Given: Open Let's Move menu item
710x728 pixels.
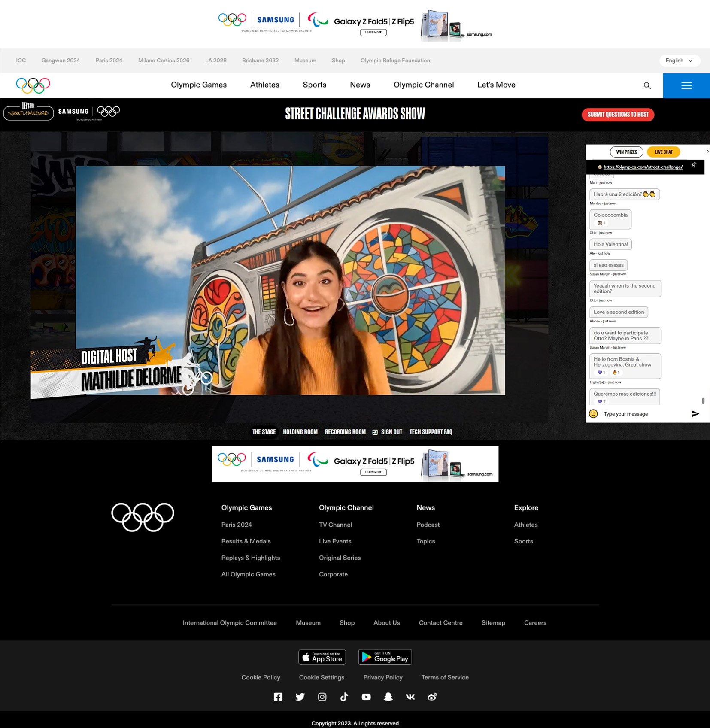Looking at the screenshot, I should (496, 85).
